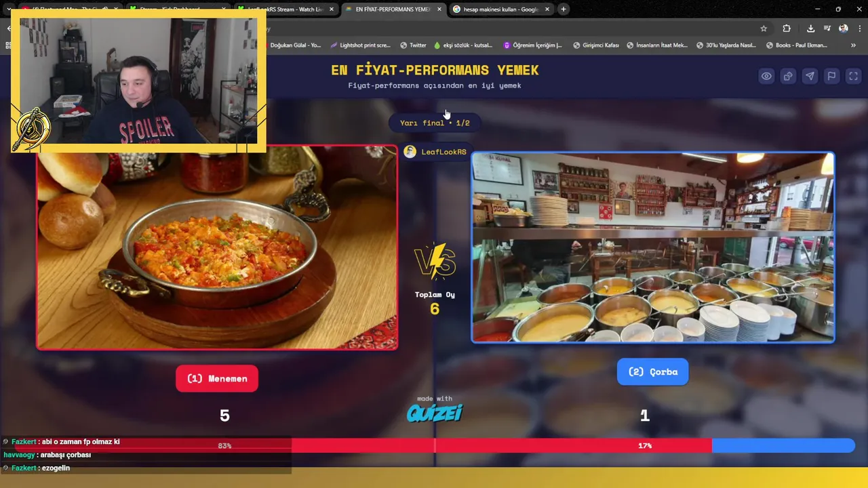Image resolution: width=868 pixels, height=488 pixels.
Task: Click the dice shuffle icon in quiz header
Action: click(788, 76)
